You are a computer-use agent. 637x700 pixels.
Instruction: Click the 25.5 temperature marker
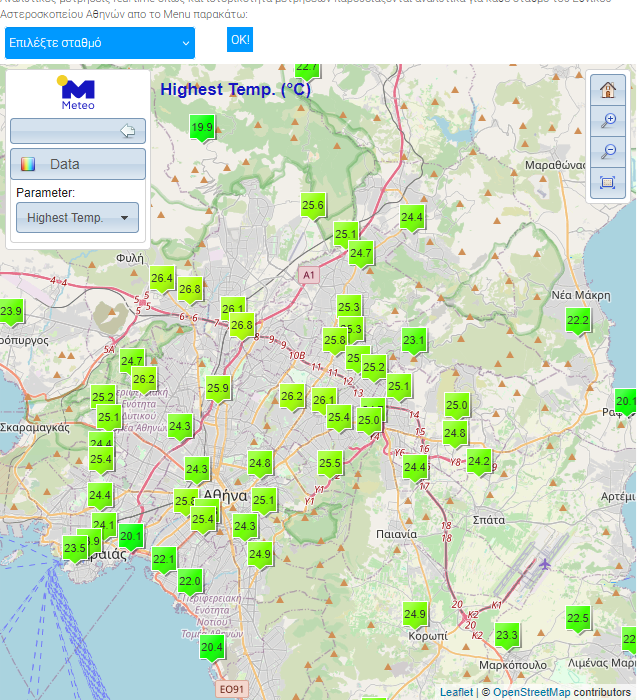click(330, 464)
